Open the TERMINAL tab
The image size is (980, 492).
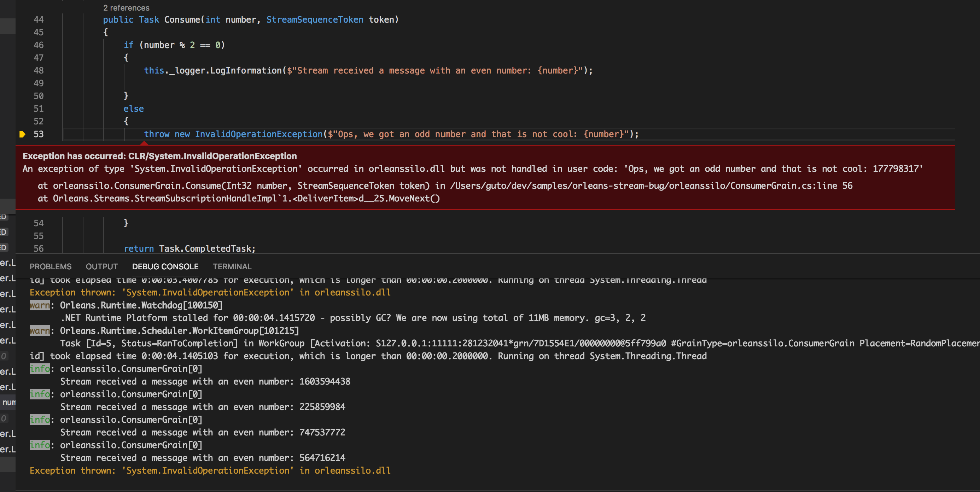point(232,266)
